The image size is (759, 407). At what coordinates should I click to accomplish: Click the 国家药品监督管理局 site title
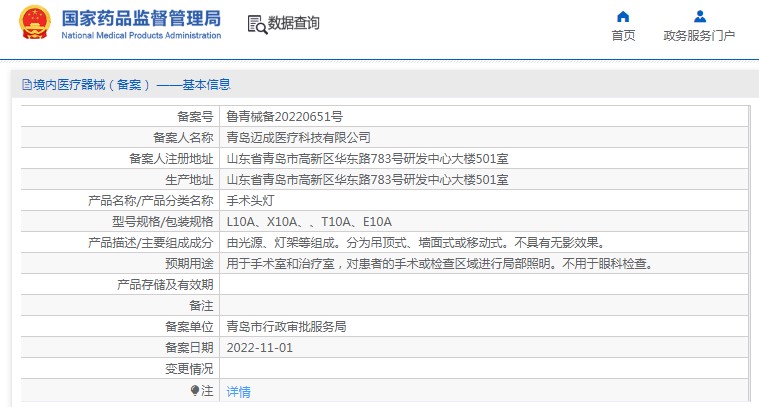[141, 19]
